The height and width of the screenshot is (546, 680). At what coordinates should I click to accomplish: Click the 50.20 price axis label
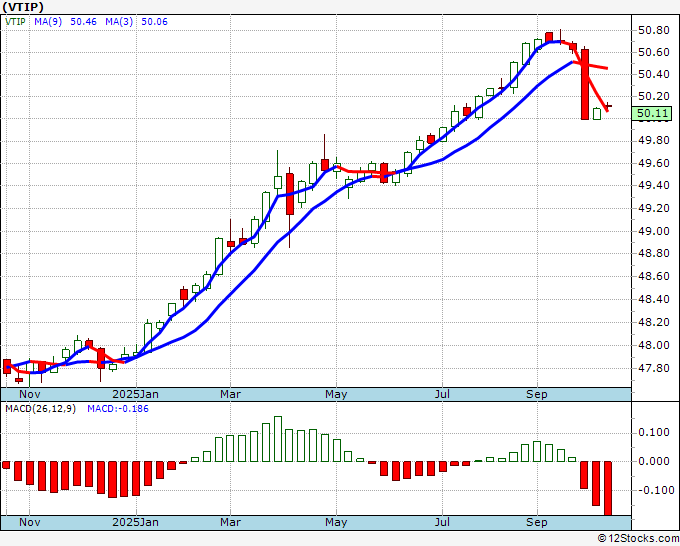coord(654,96)
